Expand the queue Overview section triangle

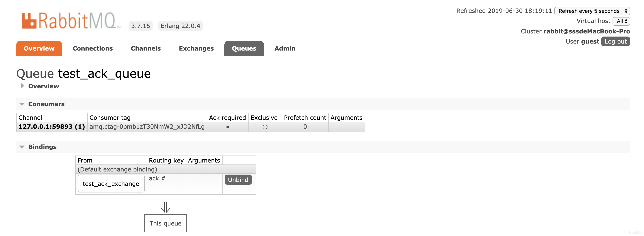point(22,86)
